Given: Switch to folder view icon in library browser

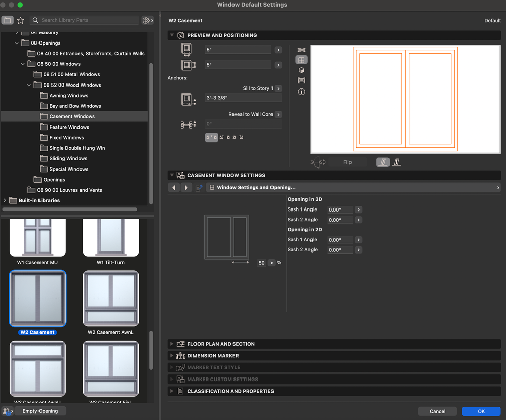Looking at the screenshot, I should 7,20.
